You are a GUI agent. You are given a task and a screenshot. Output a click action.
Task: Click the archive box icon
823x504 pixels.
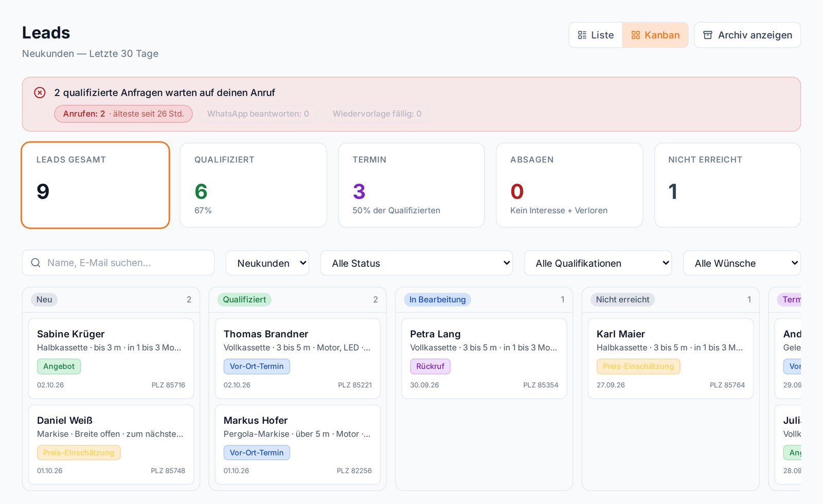click(708, 35)
